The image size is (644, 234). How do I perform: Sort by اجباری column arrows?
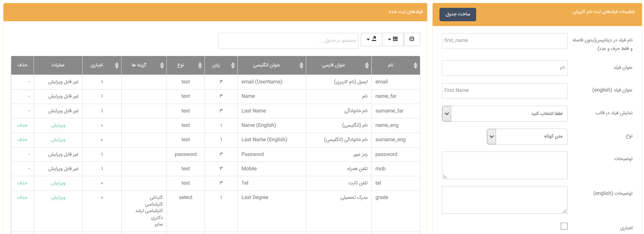pos(117,65)
